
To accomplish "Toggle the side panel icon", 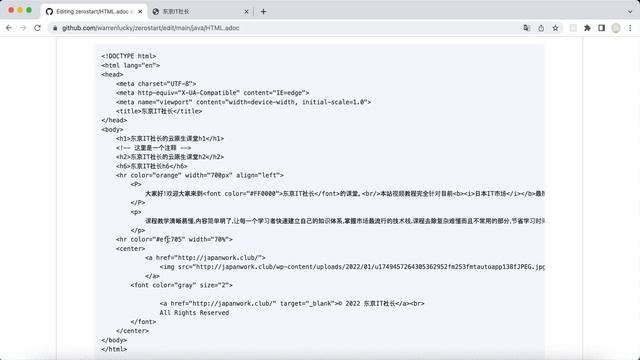I will [x=601, y=28].
